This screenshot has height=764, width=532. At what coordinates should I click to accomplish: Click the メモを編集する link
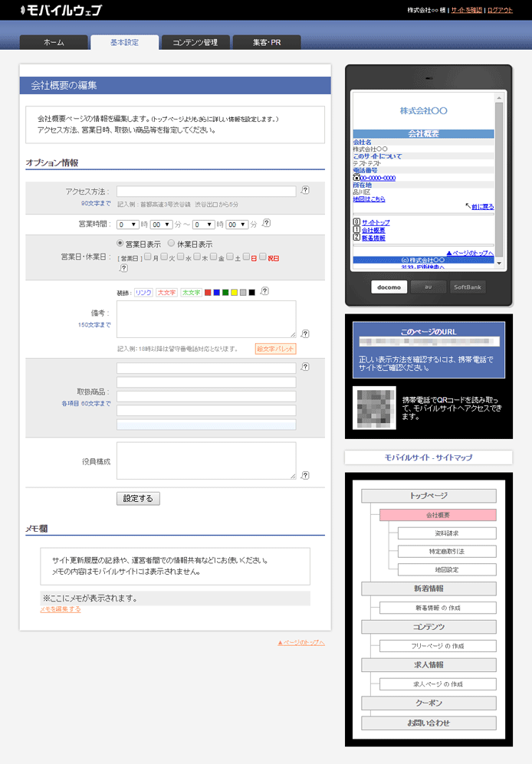click(x=61, y=609)
